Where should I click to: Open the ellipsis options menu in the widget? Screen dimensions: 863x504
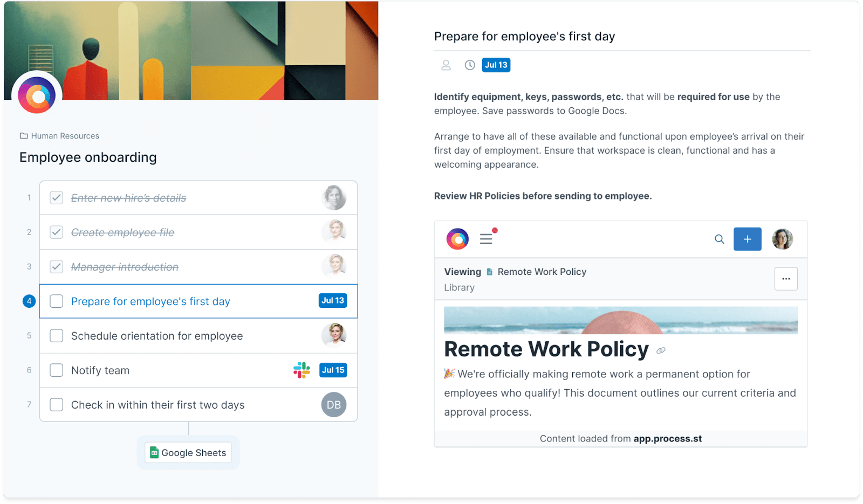pos(786,279)
